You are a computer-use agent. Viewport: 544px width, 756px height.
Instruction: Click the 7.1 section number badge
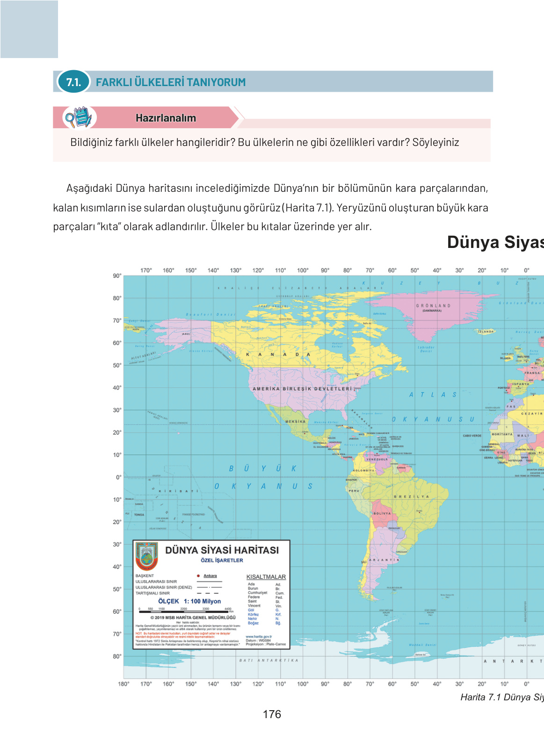(73, 82)
